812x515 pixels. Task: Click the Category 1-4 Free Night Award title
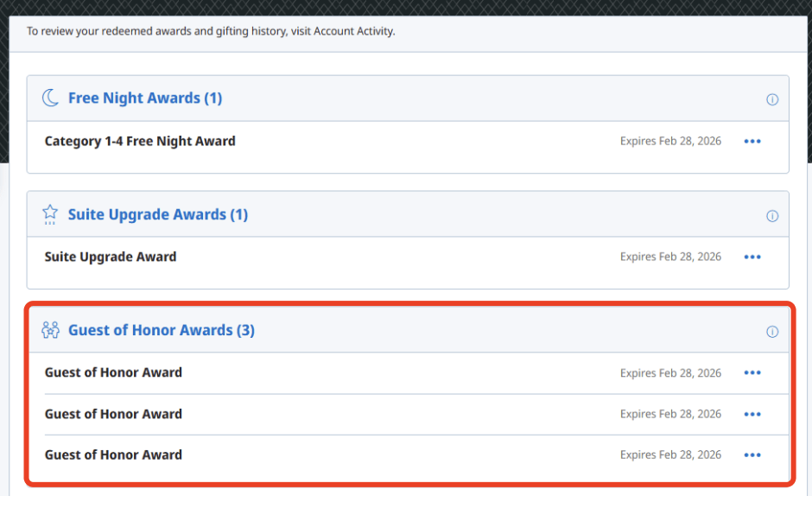pyautogui.click(x=140, y=142)
